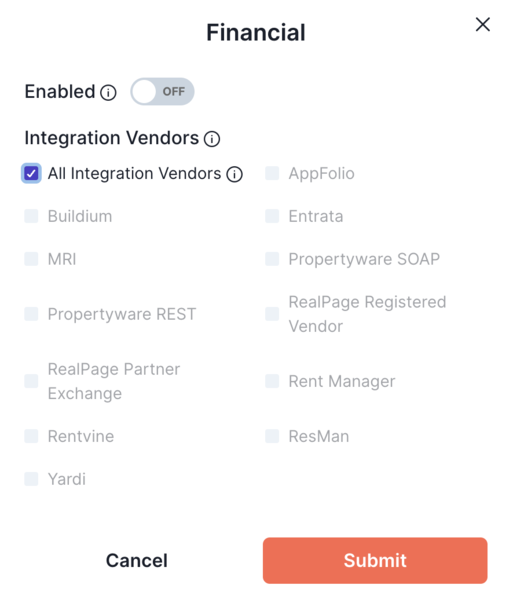The image size is (513, 600).
Task: Click the Integration Vendors info icon
Action: tap(212, 139)
